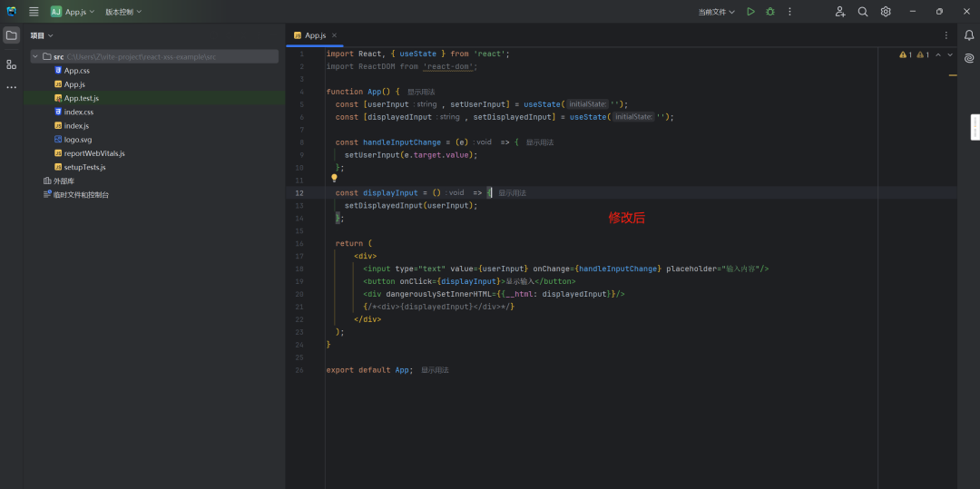Select App.test.js in the project tree
The height and width of the screenshot is (489, 980).
pos(82,98)
